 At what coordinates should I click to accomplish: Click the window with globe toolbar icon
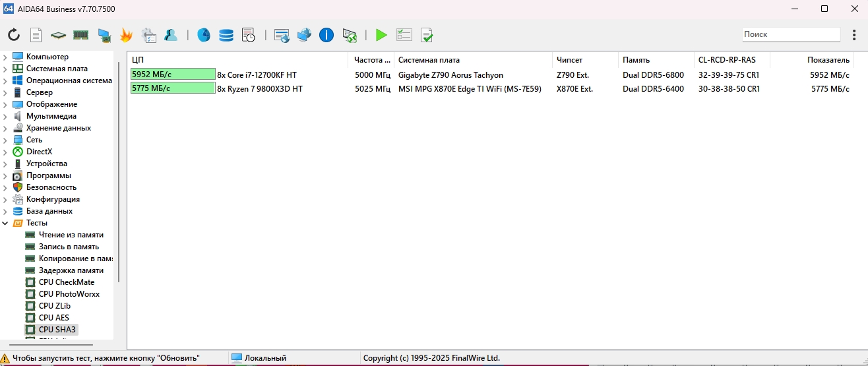[x=282, y=35]
